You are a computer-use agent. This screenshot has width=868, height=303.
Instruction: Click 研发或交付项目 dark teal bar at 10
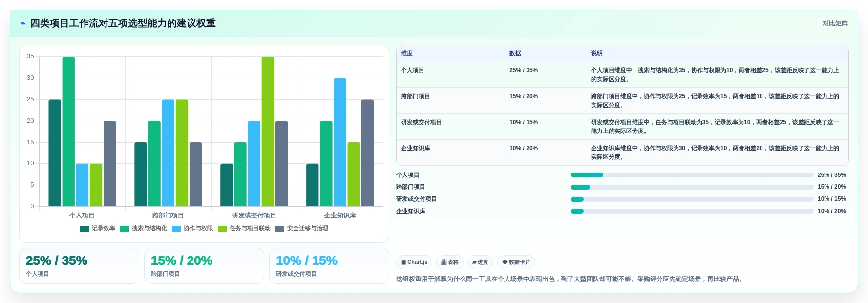pyautogui.click(x=227, y=185)
